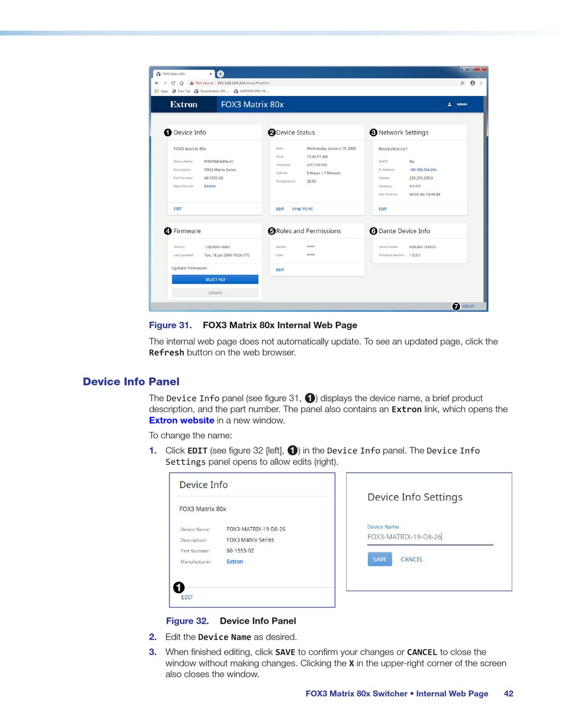The image size is (563, 728).
Task: Open the SMP2090 bookmark
Action: (251, 91)
